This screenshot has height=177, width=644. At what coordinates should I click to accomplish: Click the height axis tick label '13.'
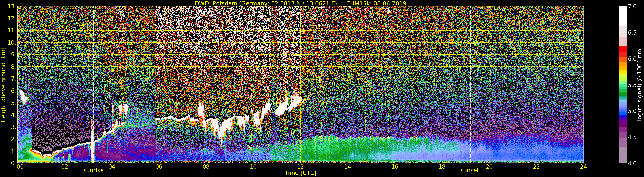coord(12,6)
